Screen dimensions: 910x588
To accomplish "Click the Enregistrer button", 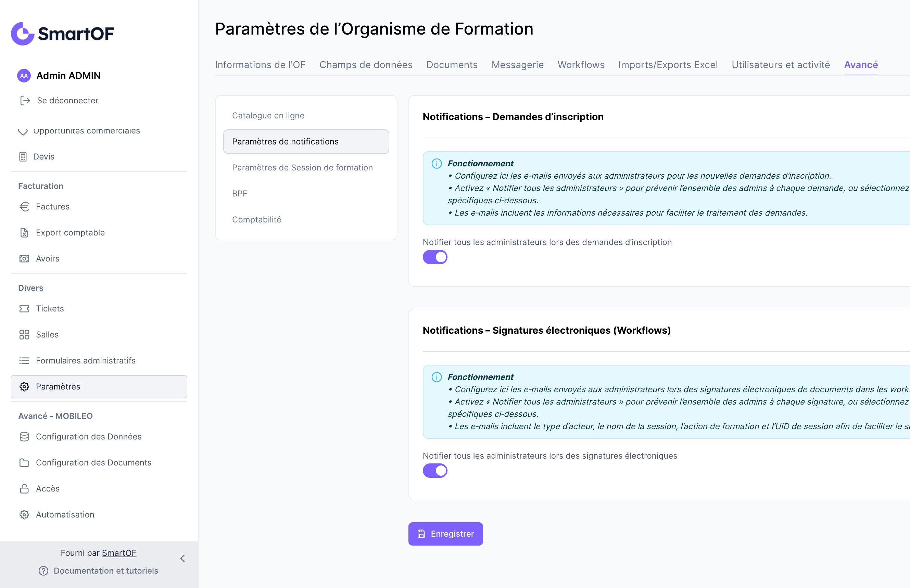I will (445, 533).
